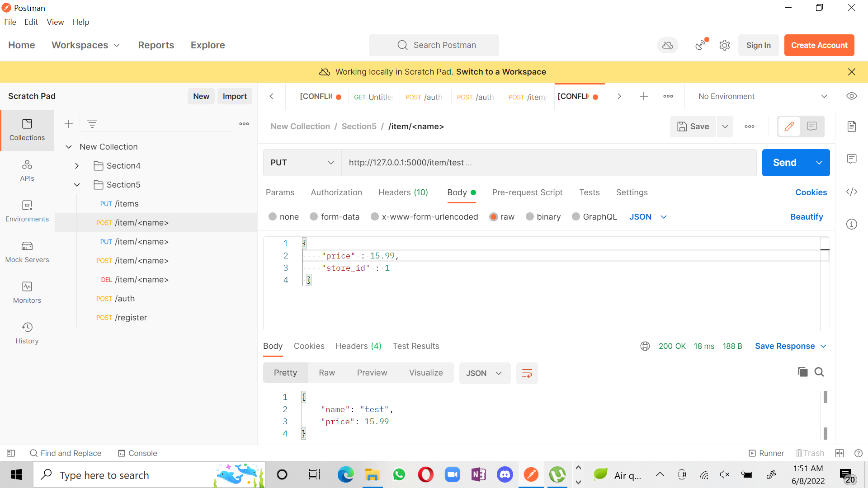This screenshot has height=488, width=868.
Task: Click the request URL input field
Action: coord(549,163)
